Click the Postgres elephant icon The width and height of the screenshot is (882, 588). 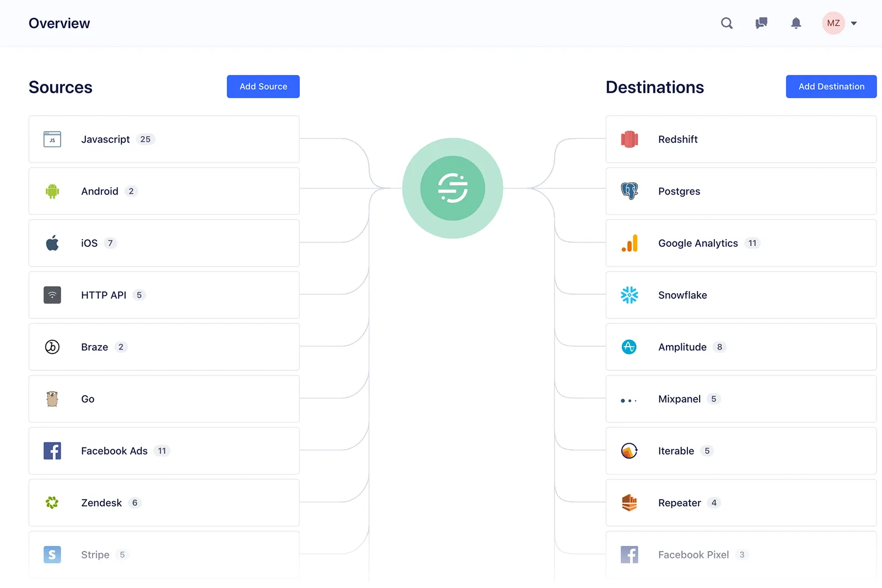click(x=630, y=191)
